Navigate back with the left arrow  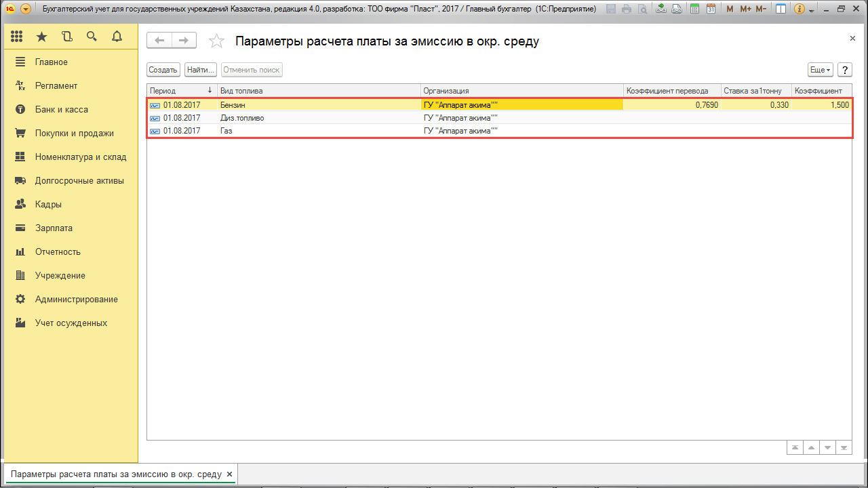click(159, 41)
